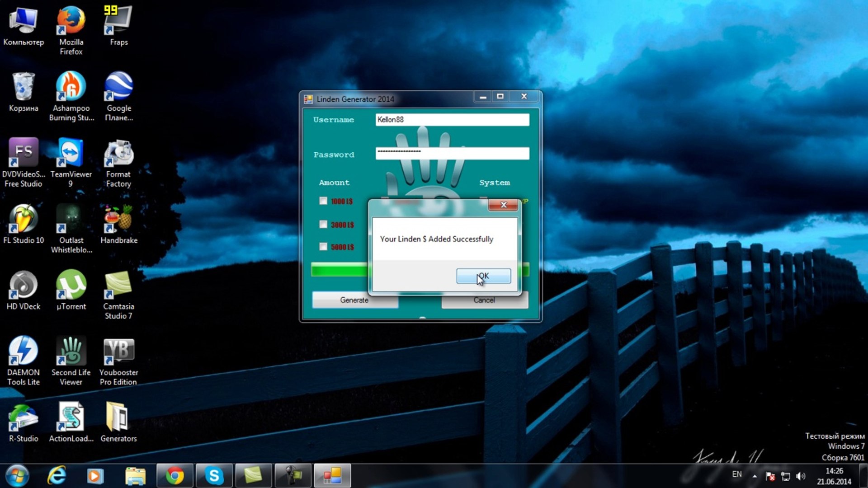Launch the µTorrent desktop shortcut
Screen dimensions: 868x488
coord(71,290)
